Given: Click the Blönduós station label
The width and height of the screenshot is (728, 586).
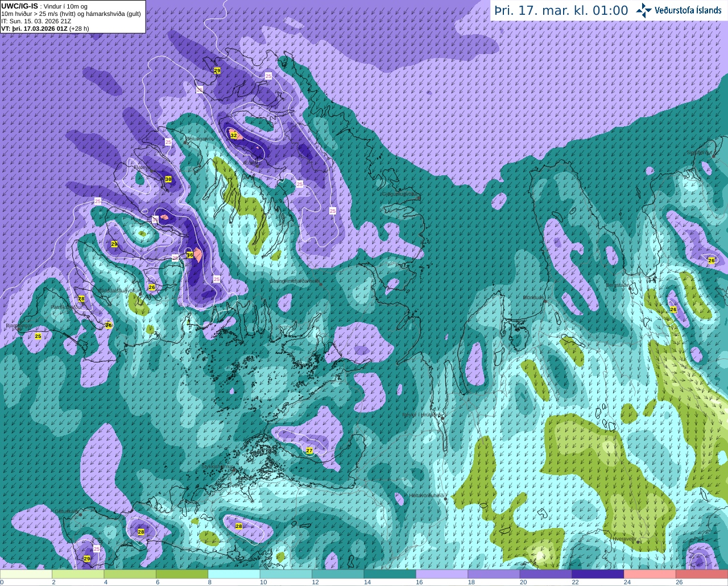Looking at the screenshot, I should click(534, 298).
